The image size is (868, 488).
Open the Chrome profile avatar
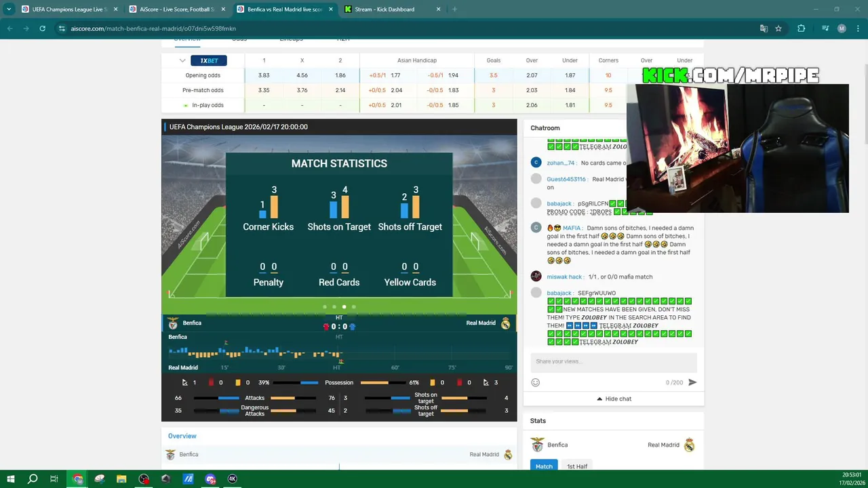(x=842, y=28)
